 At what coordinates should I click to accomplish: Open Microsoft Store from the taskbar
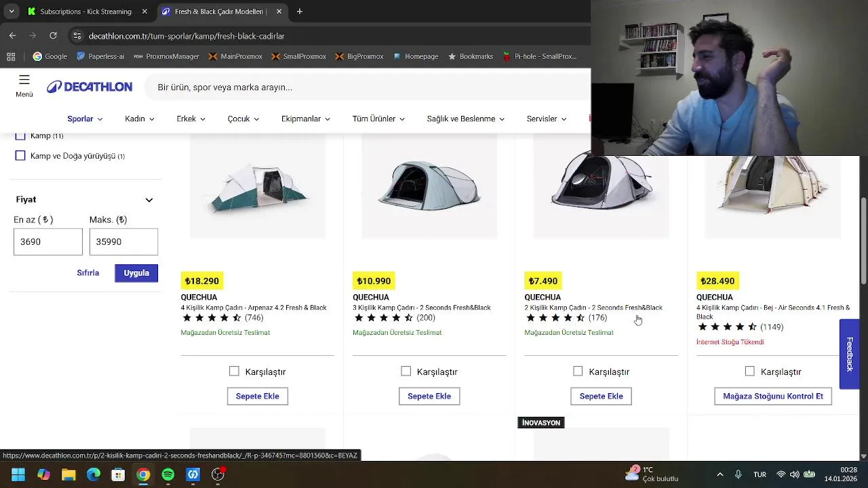118,474
